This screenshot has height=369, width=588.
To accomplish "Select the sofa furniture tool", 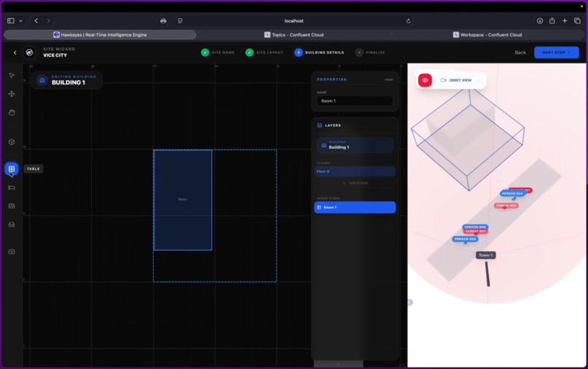I will pos(12,206).
